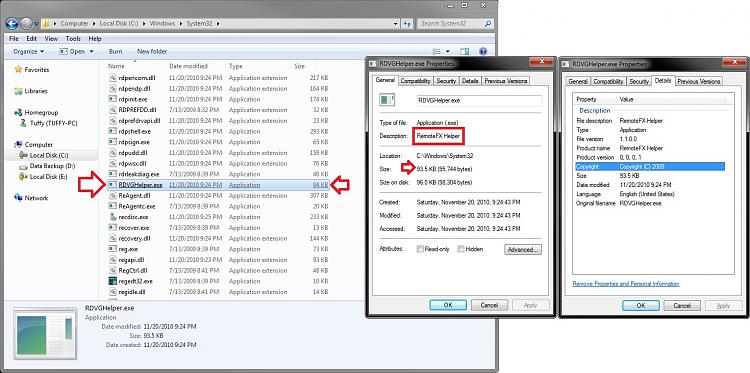Open the Open button dropdown arrow

91,51
